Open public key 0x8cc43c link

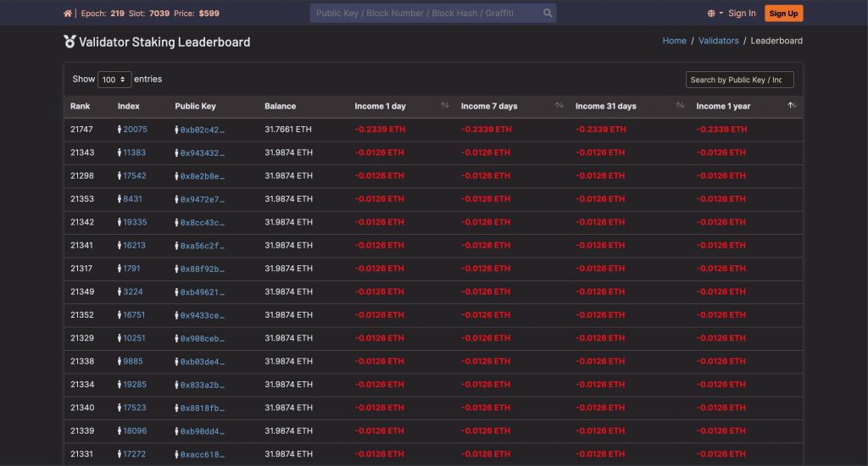click(x=202, y=223)
